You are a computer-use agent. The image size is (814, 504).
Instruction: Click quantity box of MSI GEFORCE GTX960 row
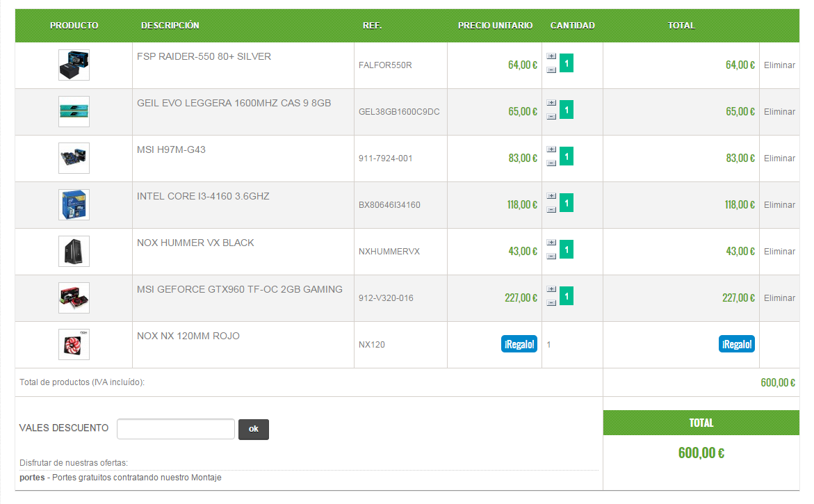(x=567, y=296)
